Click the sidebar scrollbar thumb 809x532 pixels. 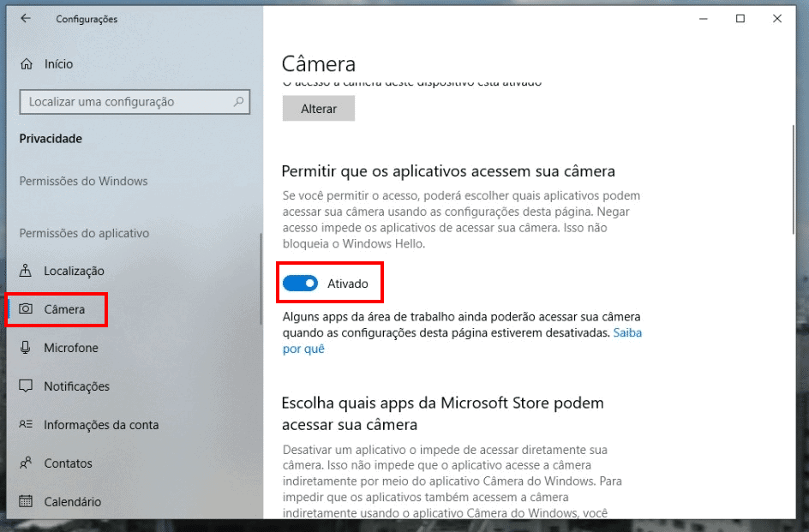point(261,278)
